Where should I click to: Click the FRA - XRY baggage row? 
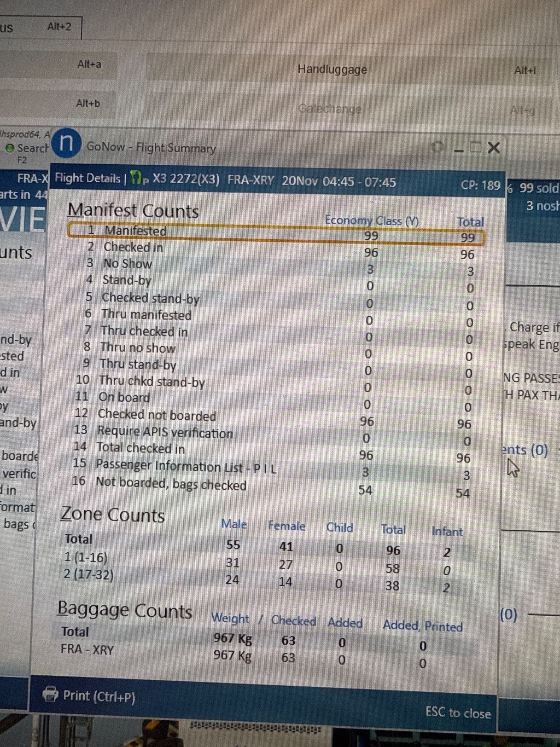[87, 650]
